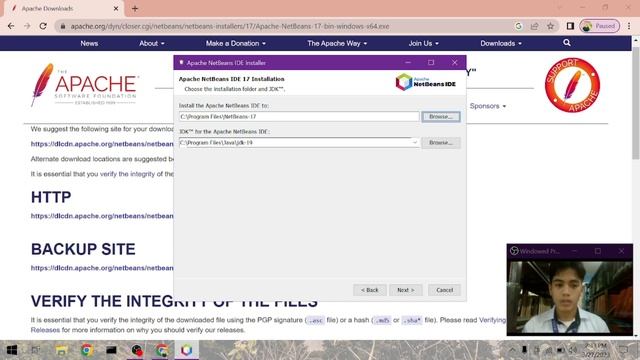Click the browser forward arrow
The image size is (640, 360).
[x=27, y=26]
